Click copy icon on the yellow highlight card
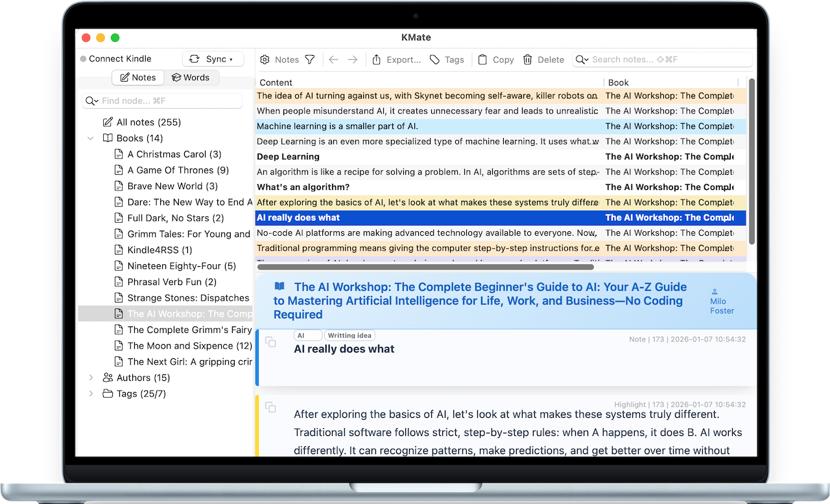 270,407
